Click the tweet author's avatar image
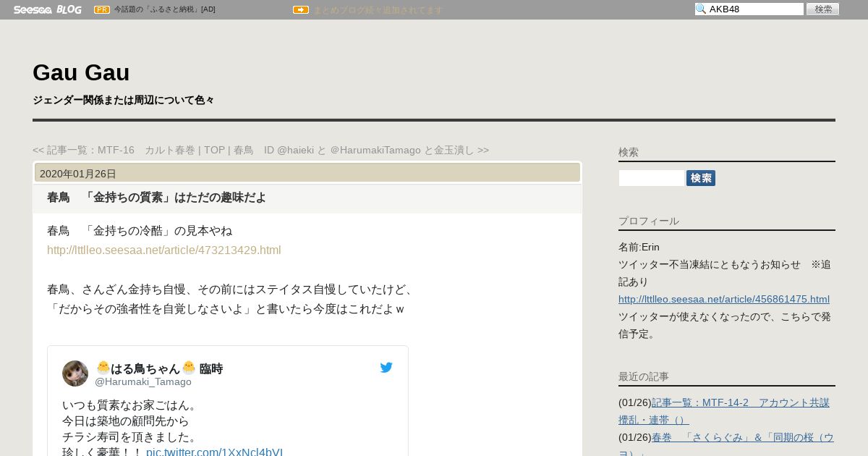The height and width of the screenshot is (456, 868). (x=75, y=373)
